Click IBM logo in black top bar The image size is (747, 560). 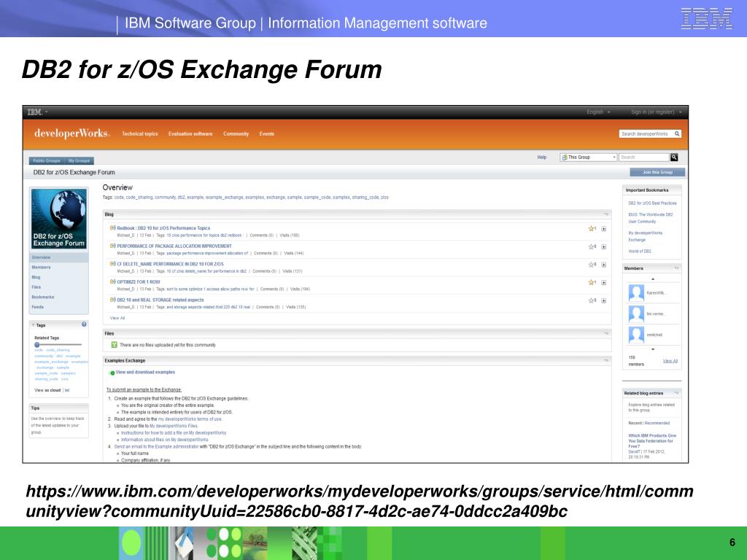tap(35, 112)
